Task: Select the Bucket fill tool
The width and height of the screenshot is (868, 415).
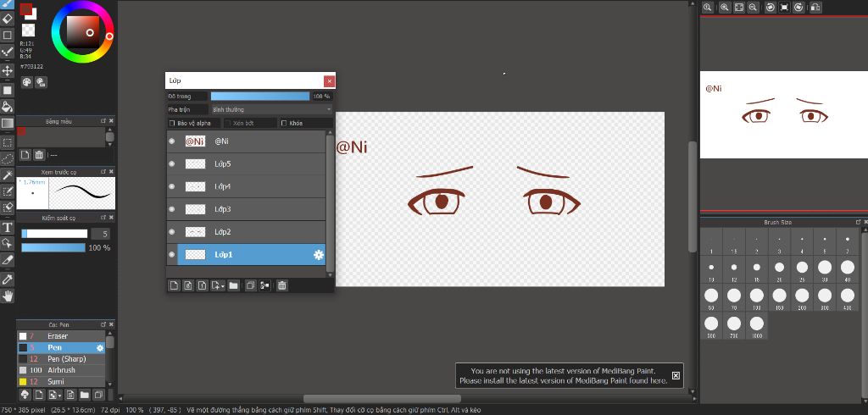Action: pos(7,106)
